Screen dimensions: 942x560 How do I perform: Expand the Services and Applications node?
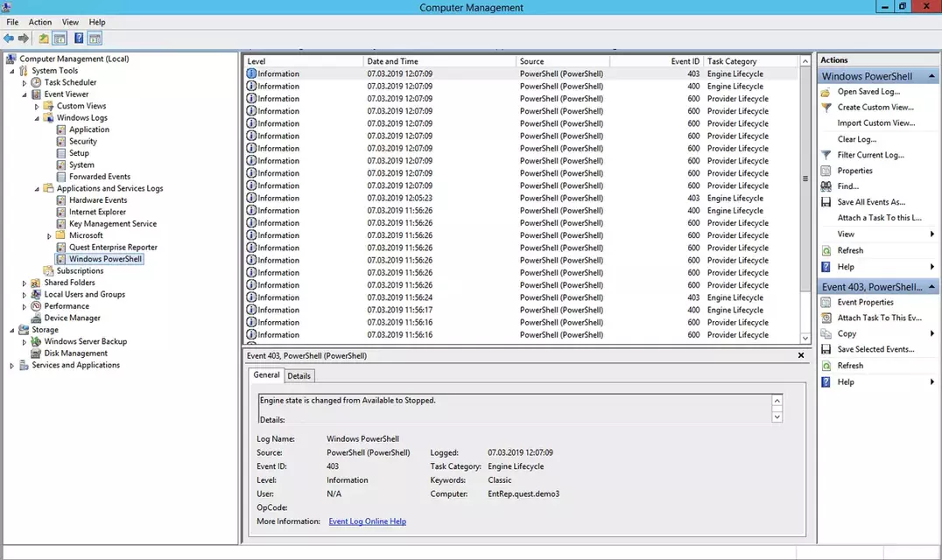pyautogui.click(x=12, y=366)
